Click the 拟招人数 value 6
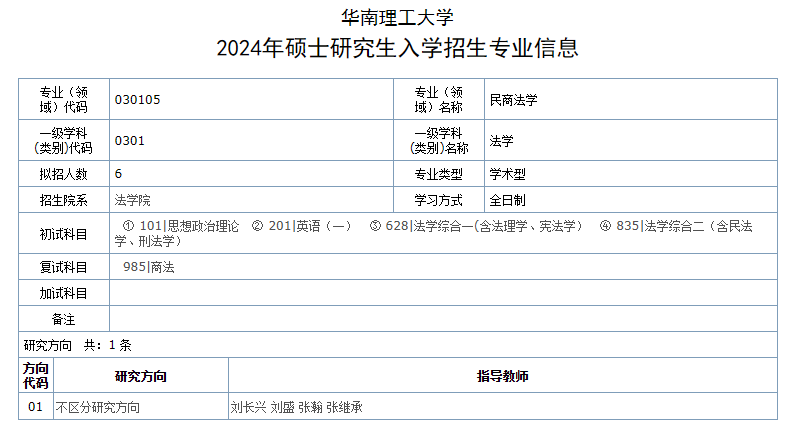The image size is (790, 427). pos(119,174)
